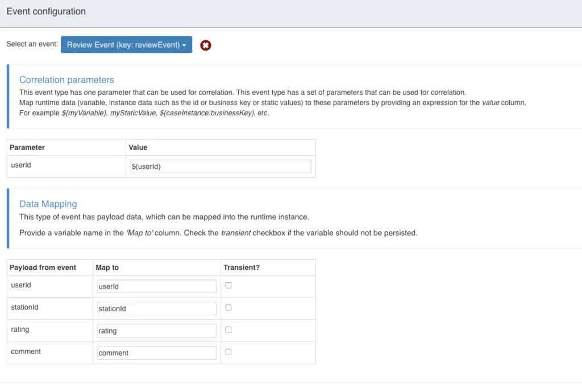Click the stationId payload row label
582x392 pixels.
coord(24,307)
